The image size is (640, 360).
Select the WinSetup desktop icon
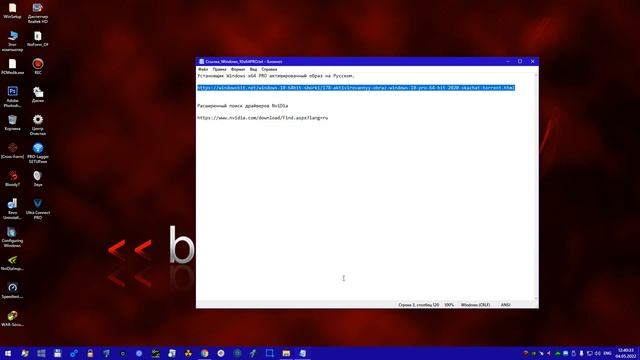pyautogui.click(x=12, y=11)
